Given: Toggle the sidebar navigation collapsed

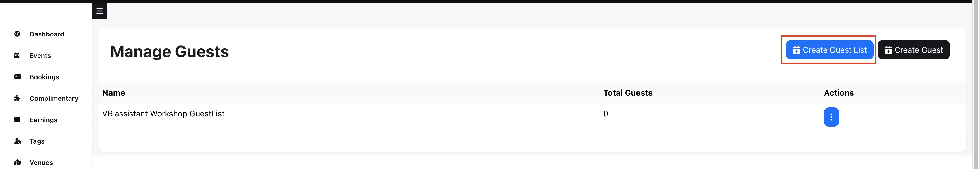Looking at the screenshot, I should click(99, 11).
